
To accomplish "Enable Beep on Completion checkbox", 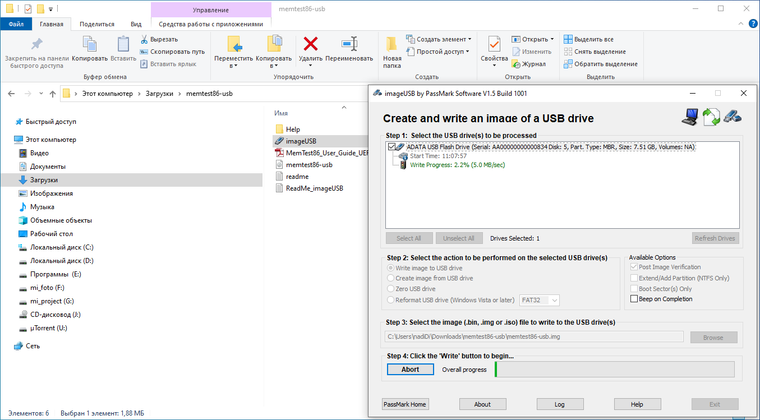I will [x=633, y=299].
